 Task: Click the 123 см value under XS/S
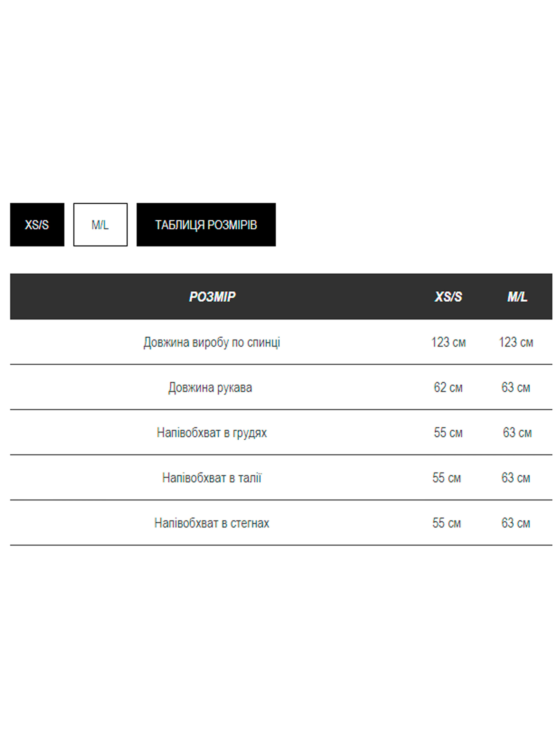tap(448, 342)
